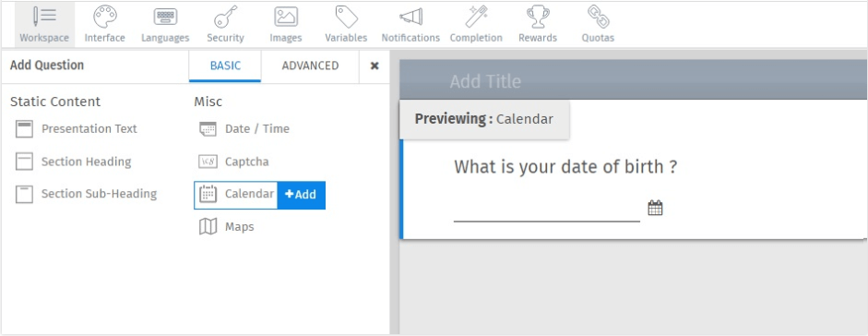Open Quotas chain-link section
This screenshot has width=868, height=336.
pos(598,25)
